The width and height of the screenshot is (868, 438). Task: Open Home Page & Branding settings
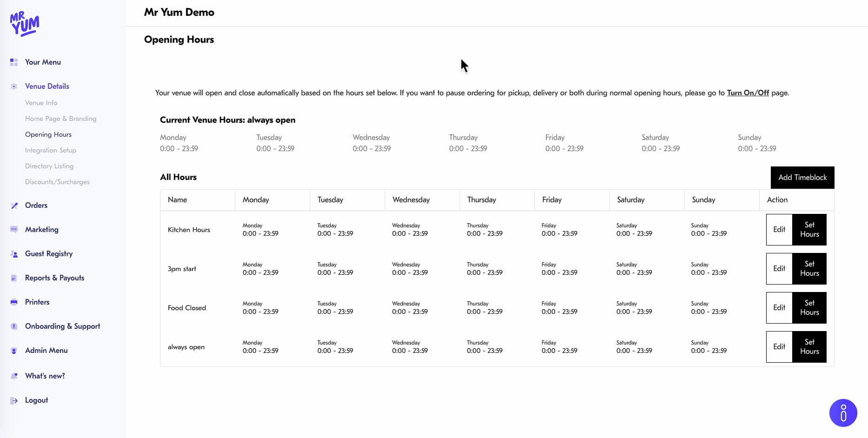tap(61, 119)
